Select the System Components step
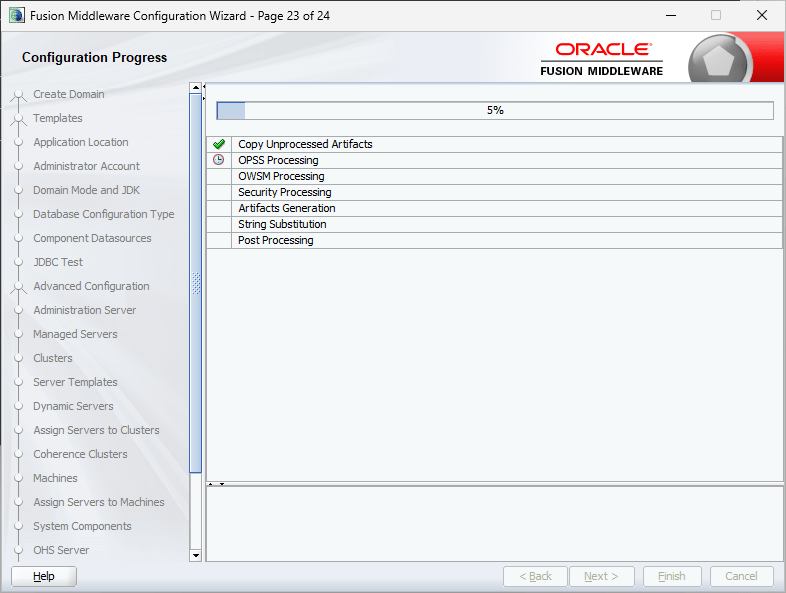This screenshot has width=786, height=593. tap(82, 526)
